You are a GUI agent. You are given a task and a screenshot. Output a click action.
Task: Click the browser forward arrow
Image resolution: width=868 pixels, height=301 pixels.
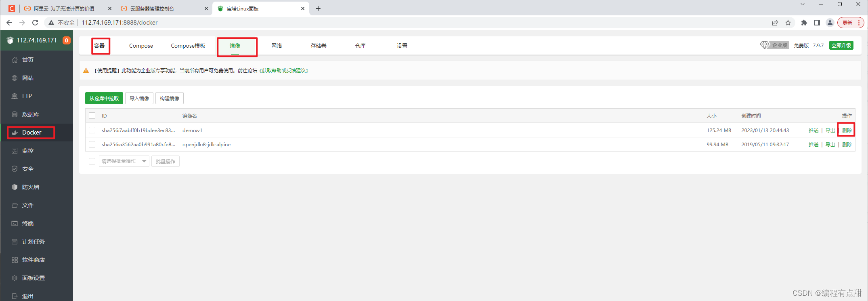22,23
